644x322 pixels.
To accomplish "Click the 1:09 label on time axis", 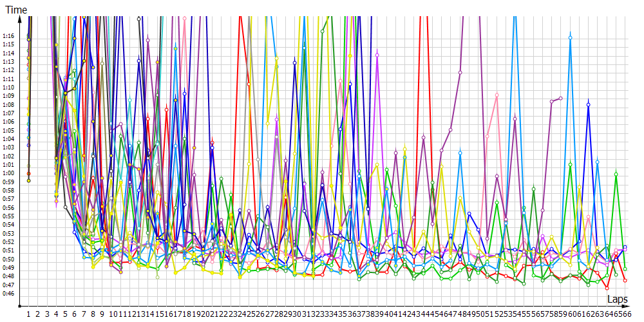I will point(8,96).
